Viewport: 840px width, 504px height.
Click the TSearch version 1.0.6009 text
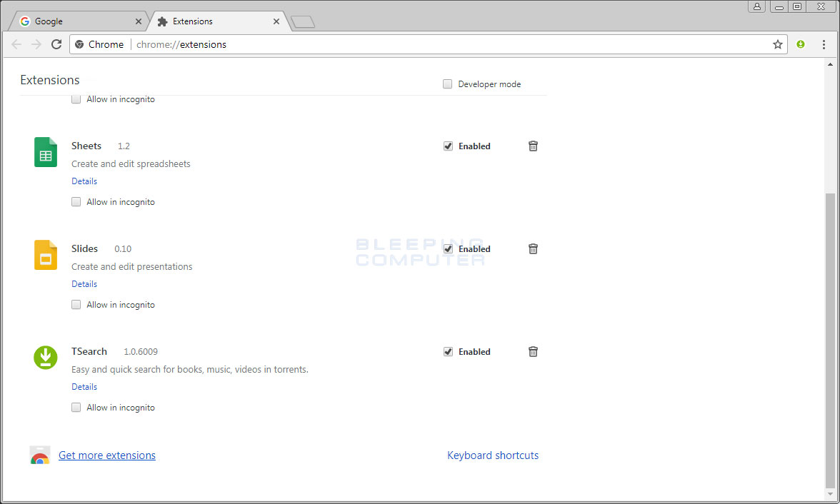pyautogui.click(x=141, y=352)
